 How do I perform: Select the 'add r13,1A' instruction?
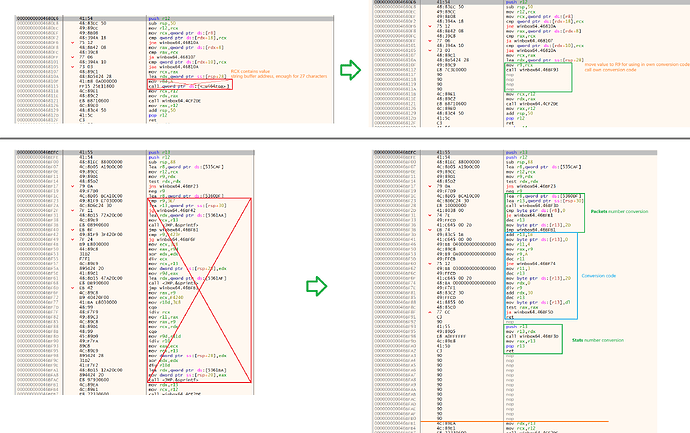[521, 235]
